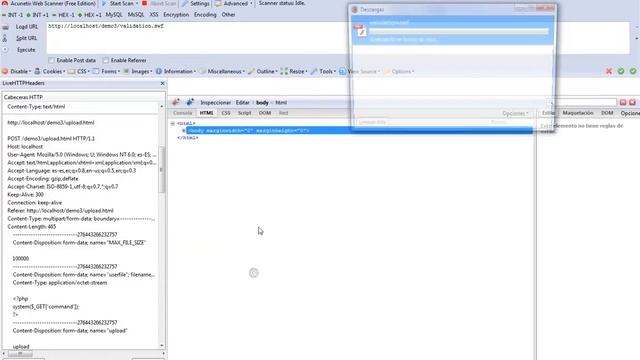Image resolution: width=640 pixels, height=360 pixels.
Task: Click the Acunetix Web Scanner logo icon
Action: (x=4, y=3)
